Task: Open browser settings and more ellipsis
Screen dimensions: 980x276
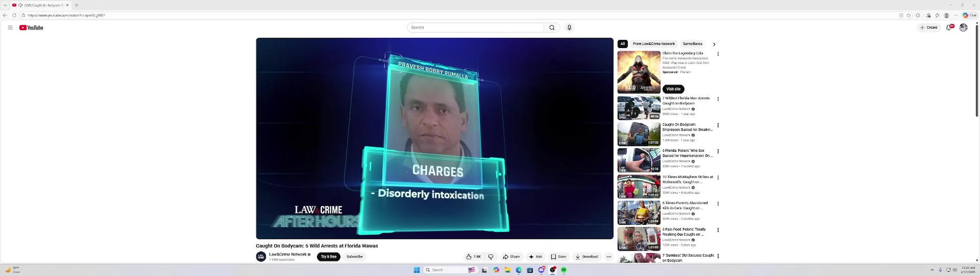Action: click(x=955, y=15)
